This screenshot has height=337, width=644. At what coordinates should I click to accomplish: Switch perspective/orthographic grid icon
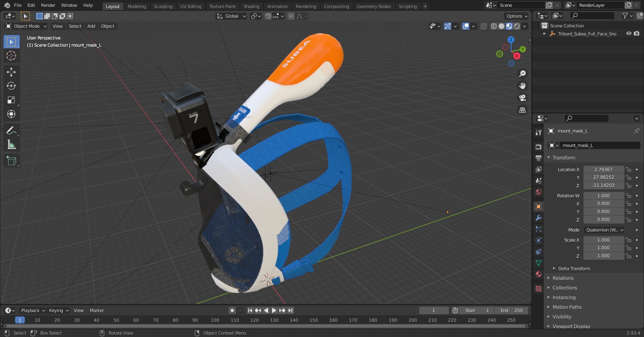[522, 110]
